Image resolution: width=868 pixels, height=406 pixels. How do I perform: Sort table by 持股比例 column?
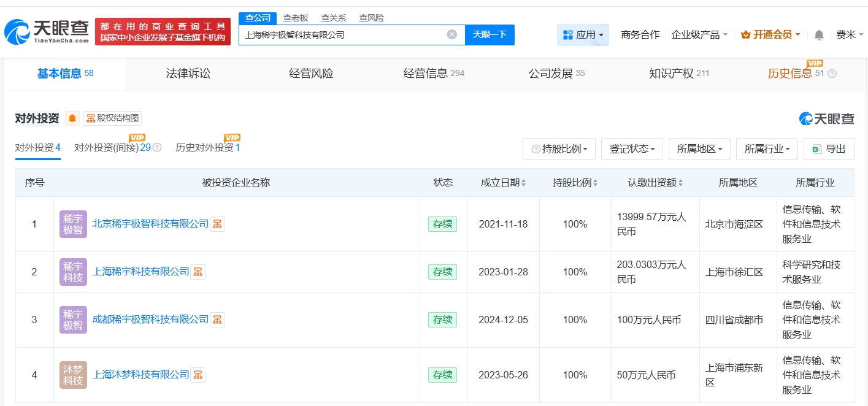point(575,183)
